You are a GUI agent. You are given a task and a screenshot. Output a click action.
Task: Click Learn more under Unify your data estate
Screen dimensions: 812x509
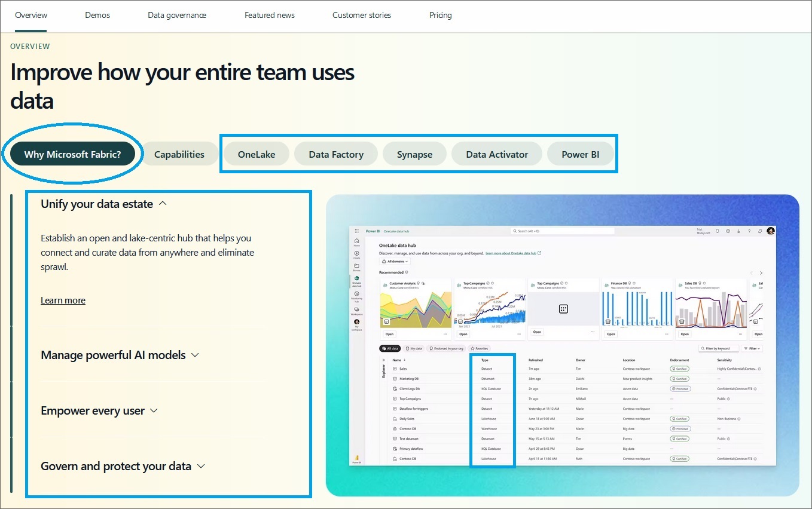63,300
